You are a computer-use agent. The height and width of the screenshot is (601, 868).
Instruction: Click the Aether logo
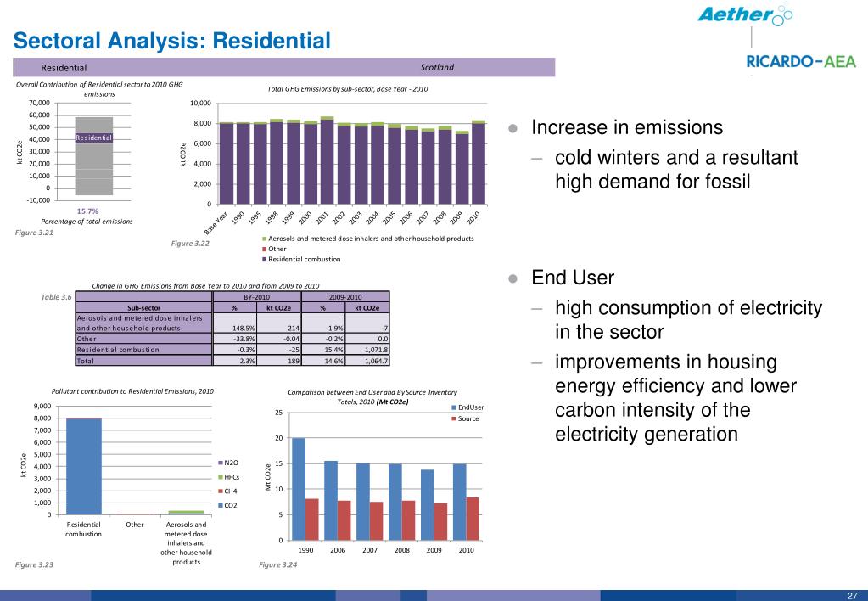[745, 14]
